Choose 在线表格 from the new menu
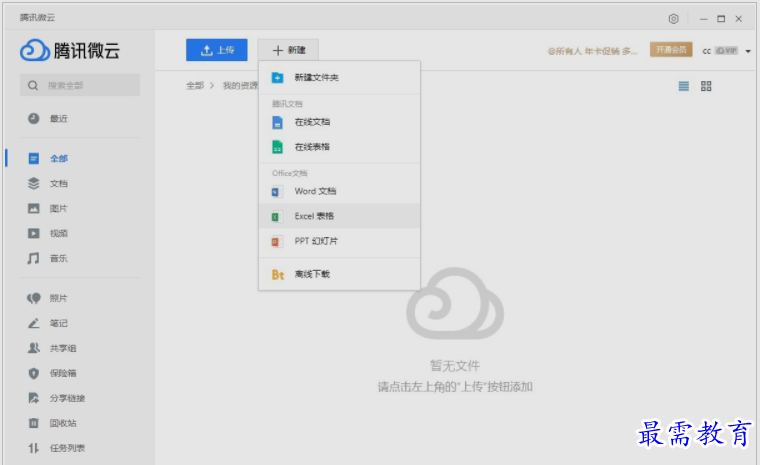 tap(339, 147)
